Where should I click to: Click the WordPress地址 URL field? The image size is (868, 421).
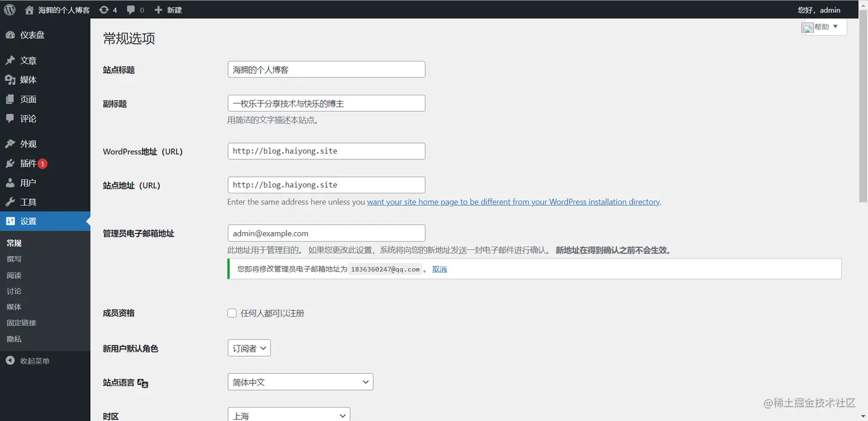tap(327, 151)
